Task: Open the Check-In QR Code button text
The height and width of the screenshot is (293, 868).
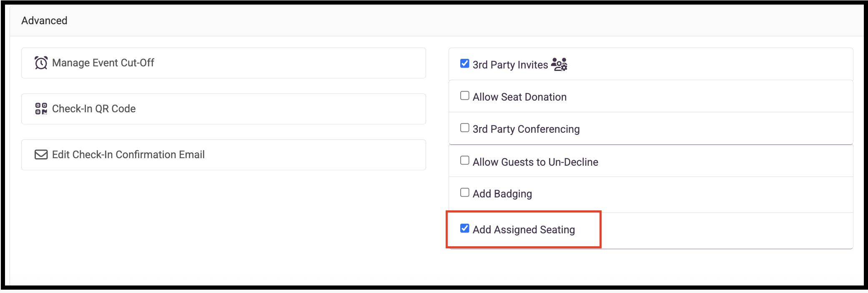Action: [x=94, y=109]
